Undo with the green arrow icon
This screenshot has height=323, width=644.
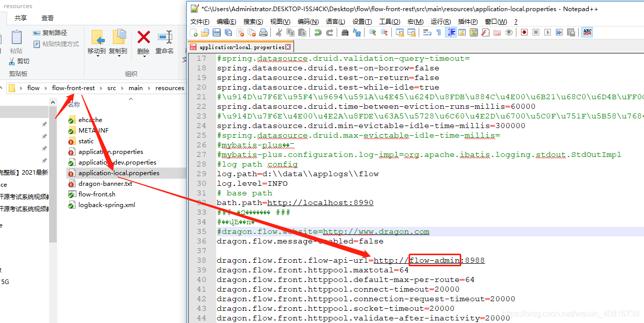(317, 32)
